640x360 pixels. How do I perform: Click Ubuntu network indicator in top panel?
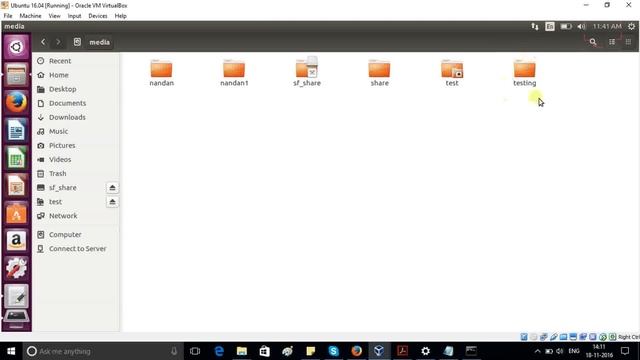click(535, 27)
